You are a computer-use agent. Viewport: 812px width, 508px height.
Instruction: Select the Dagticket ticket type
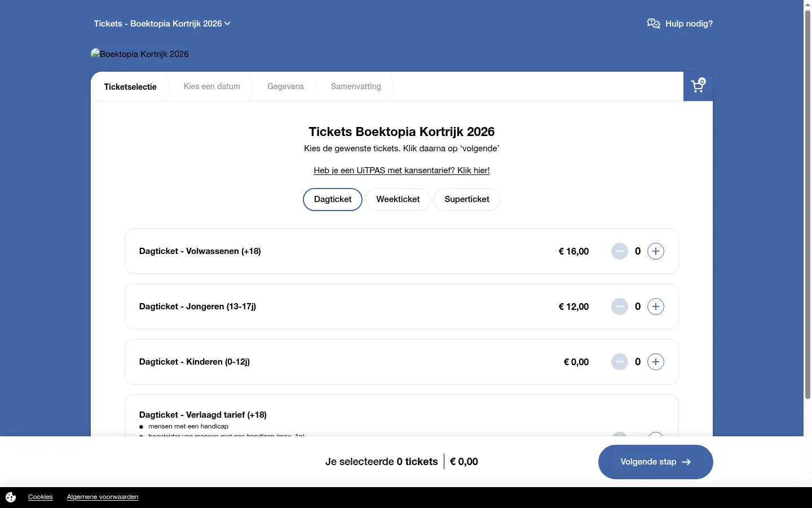click(333, 199)
